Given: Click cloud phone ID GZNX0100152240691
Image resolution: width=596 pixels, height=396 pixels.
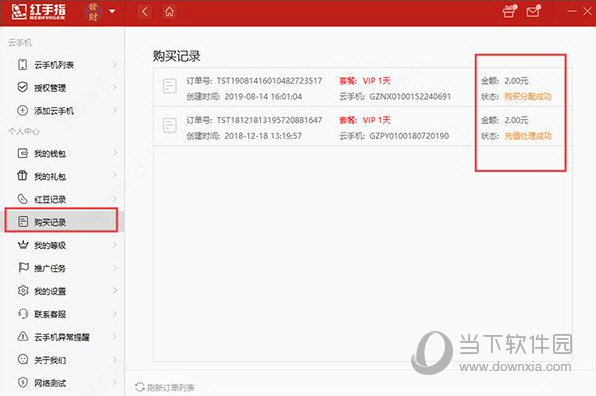Looking at the screenshot, I should point(410,97).
